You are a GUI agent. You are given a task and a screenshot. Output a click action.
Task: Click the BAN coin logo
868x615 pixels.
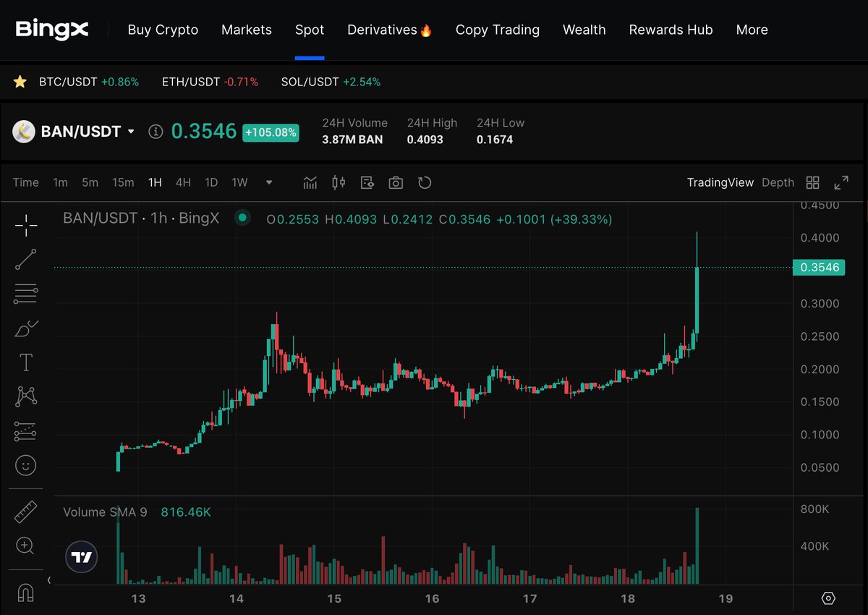coord(24,132)
